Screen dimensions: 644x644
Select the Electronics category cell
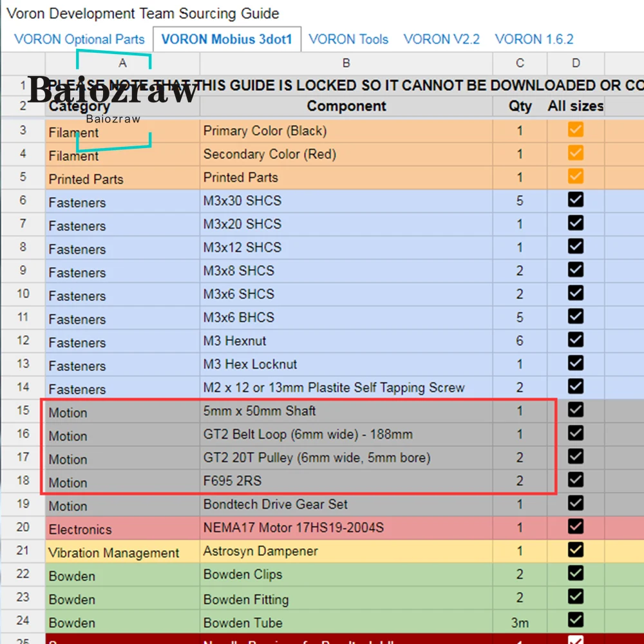coord(122,528)
